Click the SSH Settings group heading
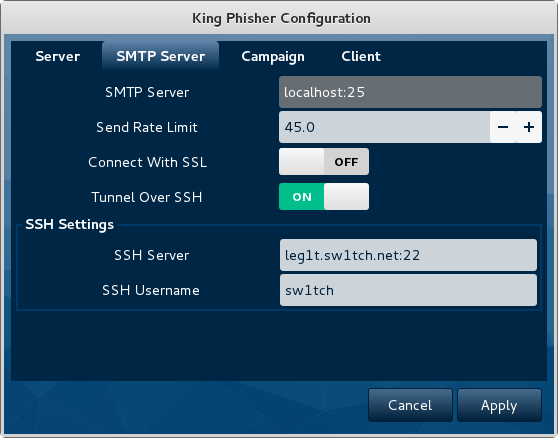558x438 pixels. tap(69, 225)
